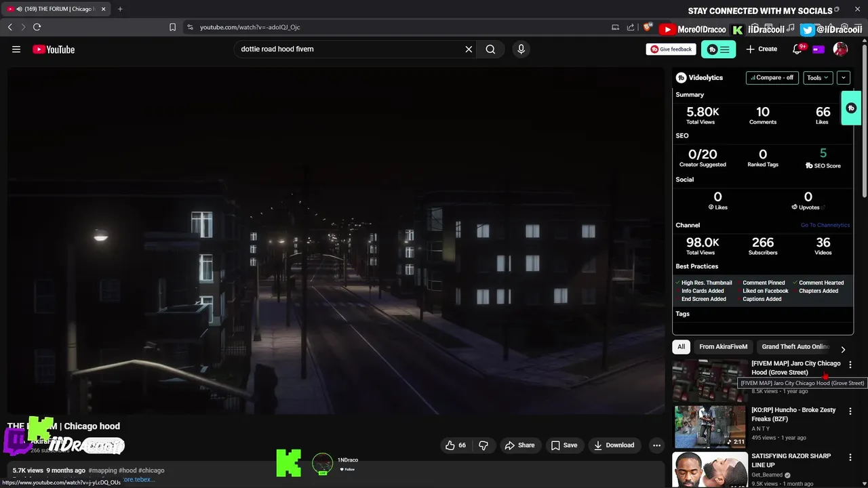Viewport: 868px width, 488px height.
Task: Toggle the Compare - off button
Action: click(x=772, y=77)
